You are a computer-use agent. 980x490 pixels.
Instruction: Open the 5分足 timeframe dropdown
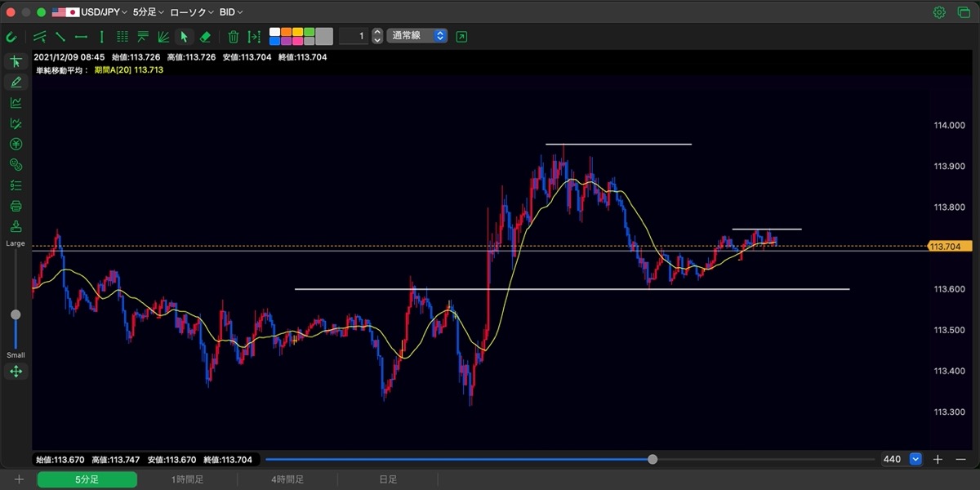[149, 12]
